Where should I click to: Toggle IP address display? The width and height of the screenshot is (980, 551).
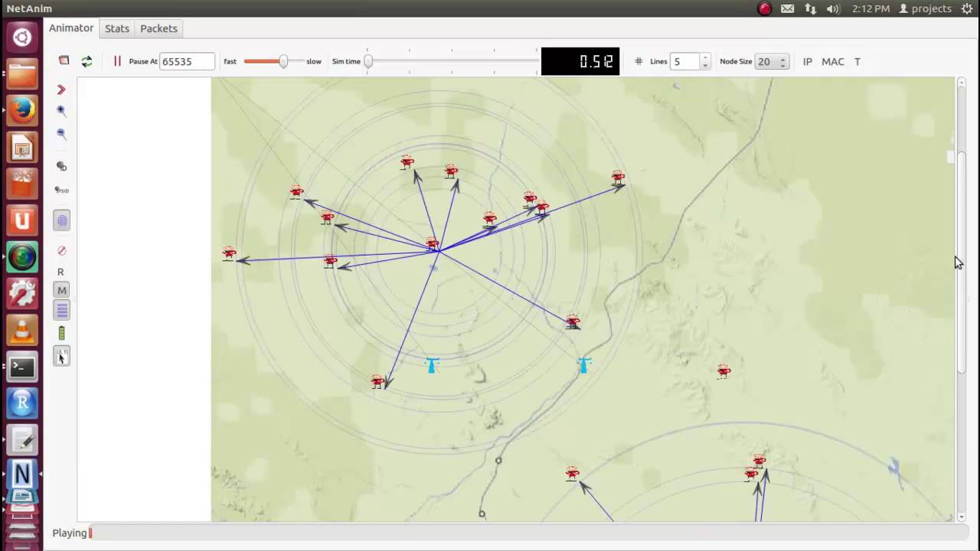tap(807, 61)
